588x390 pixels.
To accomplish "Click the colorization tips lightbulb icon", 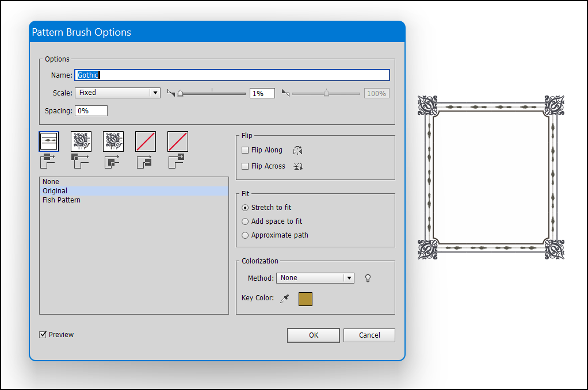I will coord(368,278).
